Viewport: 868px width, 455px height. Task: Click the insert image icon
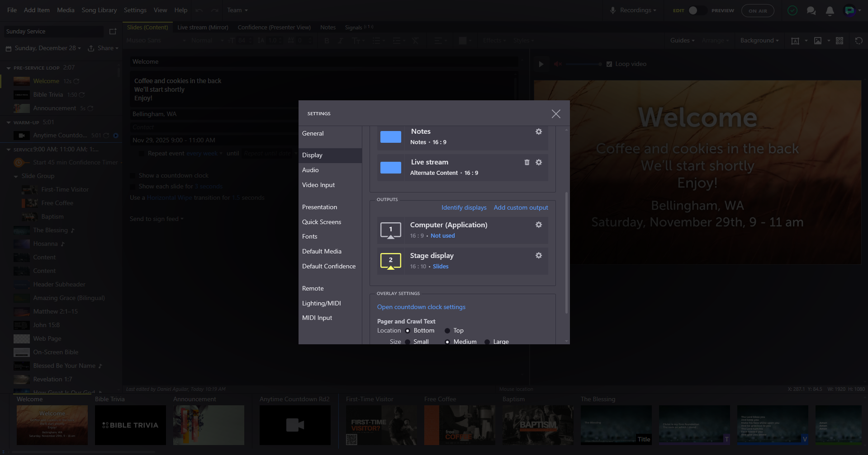pyautogui.click(x=818, y=41)
